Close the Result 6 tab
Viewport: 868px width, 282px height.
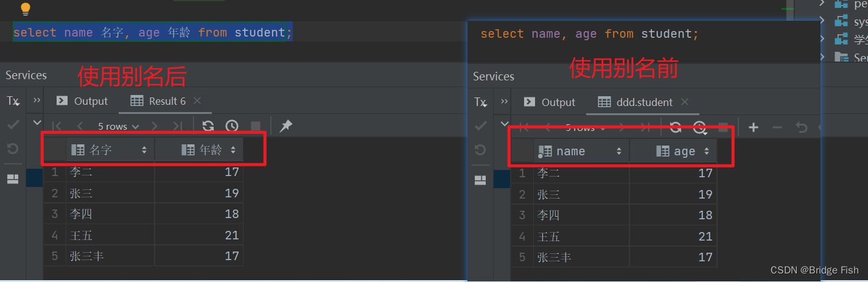coord(197,100)
